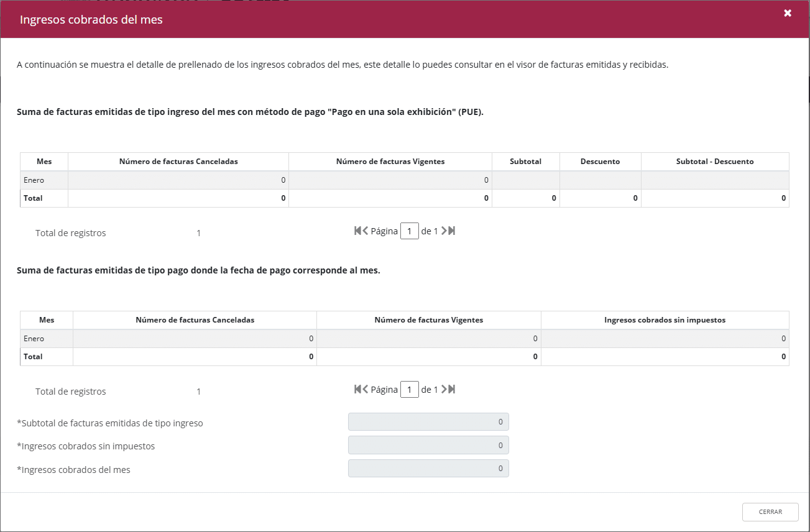Click Descuento column header
This screenshot has height=532, width=810.
coord(600,162)
